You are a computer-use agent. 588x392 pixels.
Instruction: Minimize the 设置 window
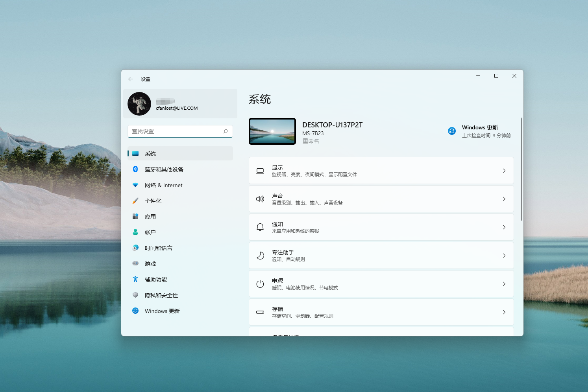point(478,76)
